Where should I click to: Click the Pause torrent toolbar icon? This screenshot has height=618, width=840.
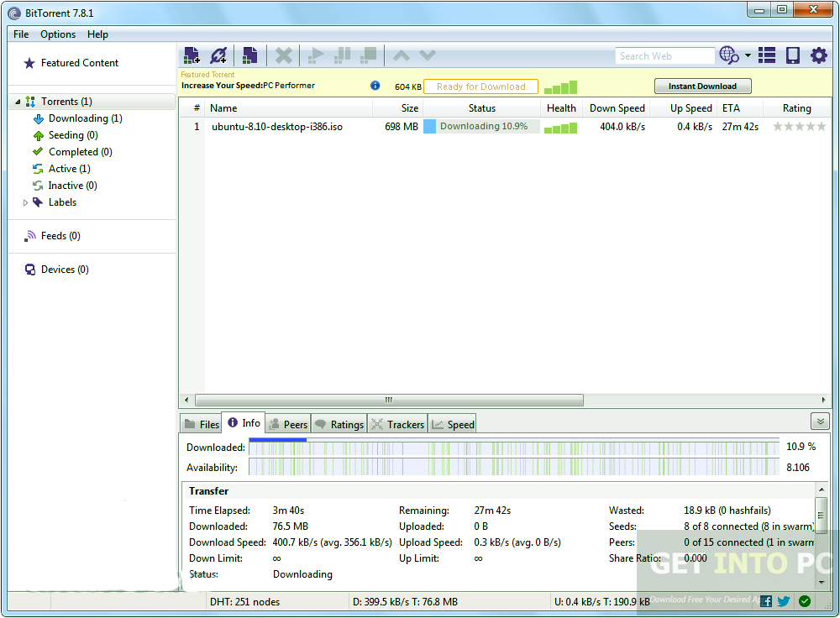coord(342,55)
